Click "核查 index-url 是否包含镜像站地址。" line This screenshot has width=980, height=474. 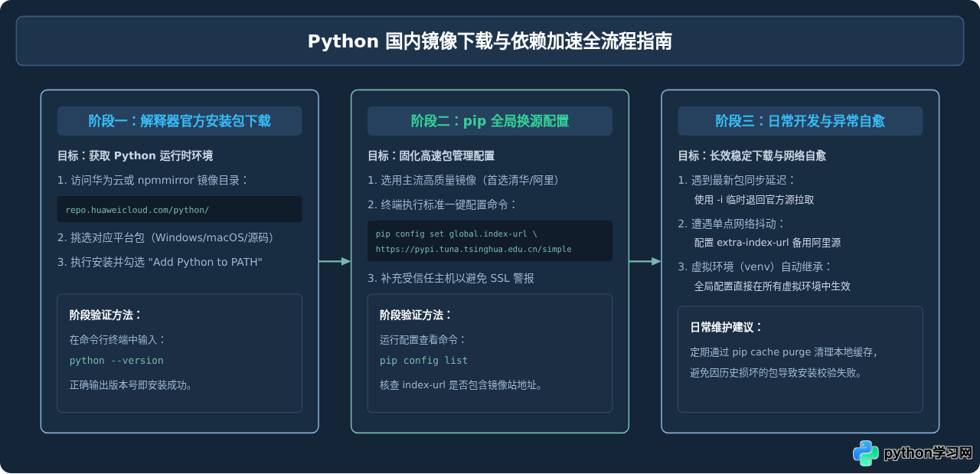point(461,385)
